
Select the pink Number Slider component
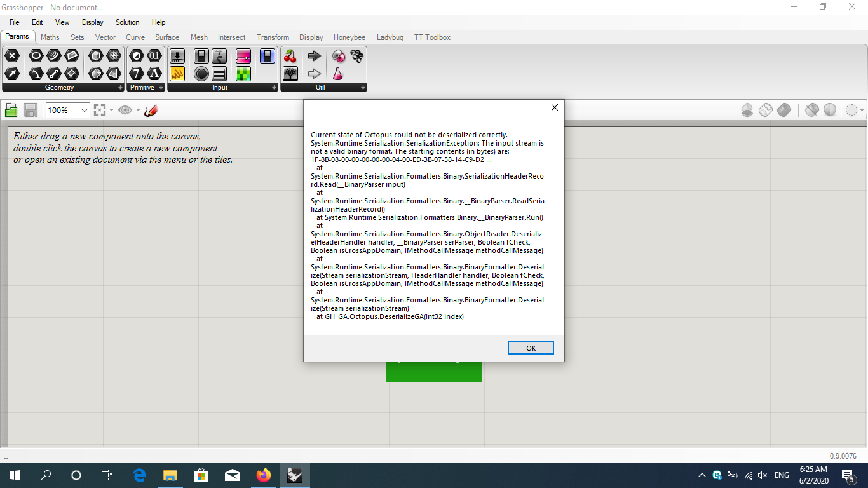(x=243, y=56)
